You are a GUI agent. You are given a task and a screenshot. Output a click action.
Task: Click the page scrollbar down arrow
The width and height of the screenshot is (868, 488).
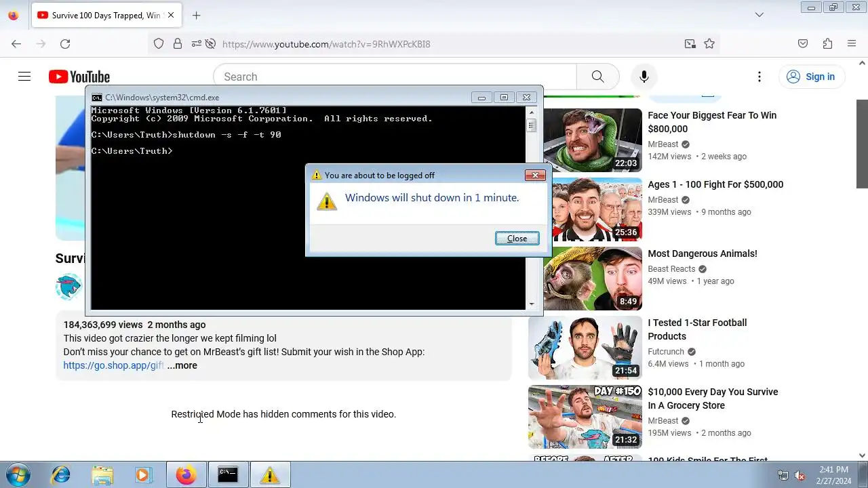pyautogui.click(x=862, y=455)
